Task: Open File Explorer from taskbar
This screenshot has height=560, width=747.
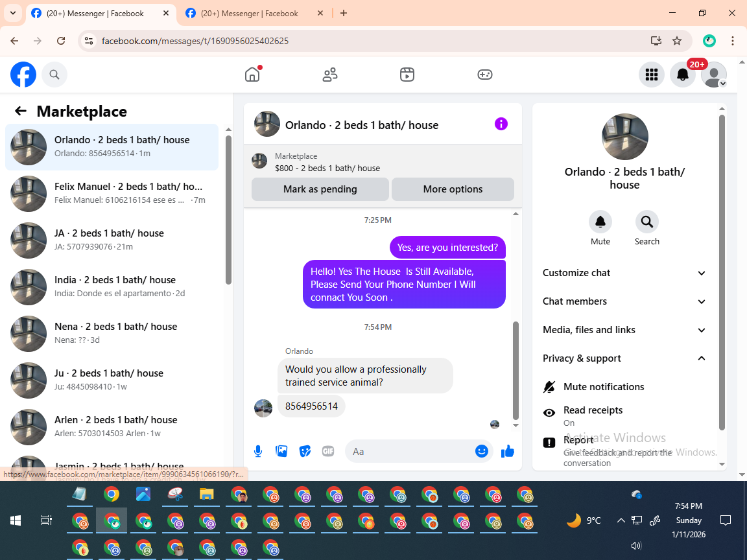Action: click(206, 495)
